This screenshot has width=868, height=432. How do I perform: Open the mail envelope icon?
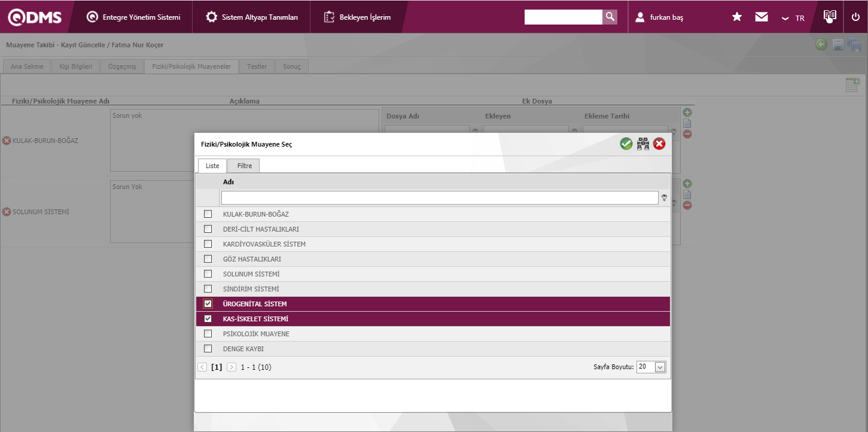762,17
